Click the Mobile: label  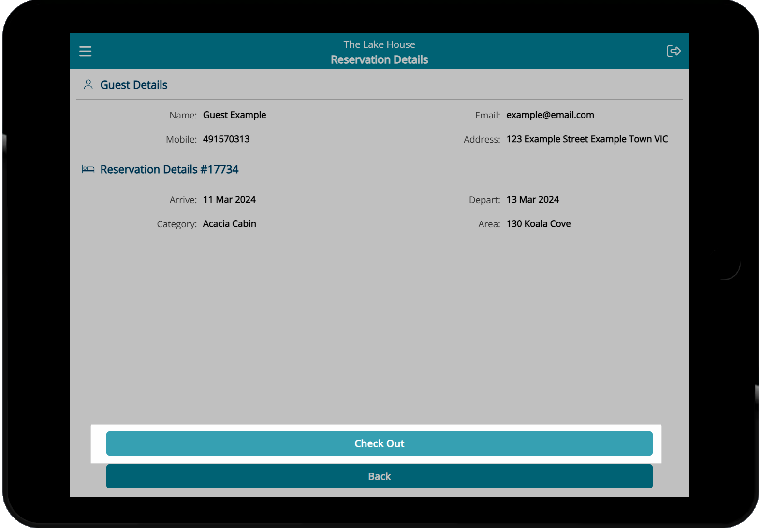point(181,139)
